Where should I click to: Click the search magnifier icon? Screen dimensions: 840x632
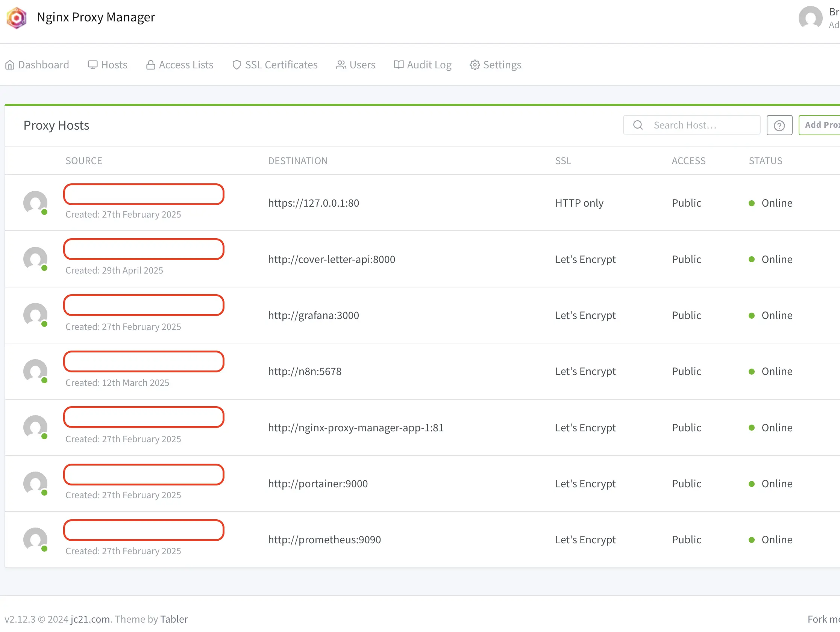[638, 124]
